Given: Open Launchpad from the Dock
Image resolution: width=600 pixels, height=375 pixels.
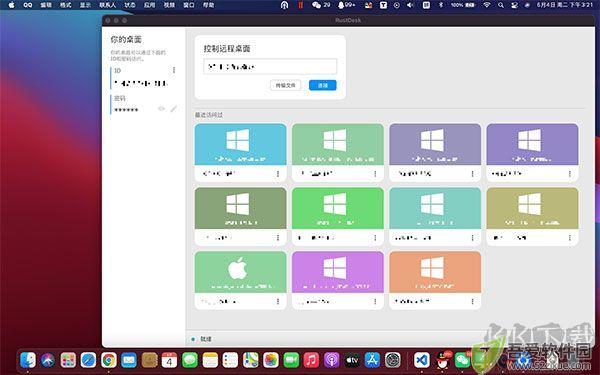Looking at the screenshot, I should click(68, 360).
